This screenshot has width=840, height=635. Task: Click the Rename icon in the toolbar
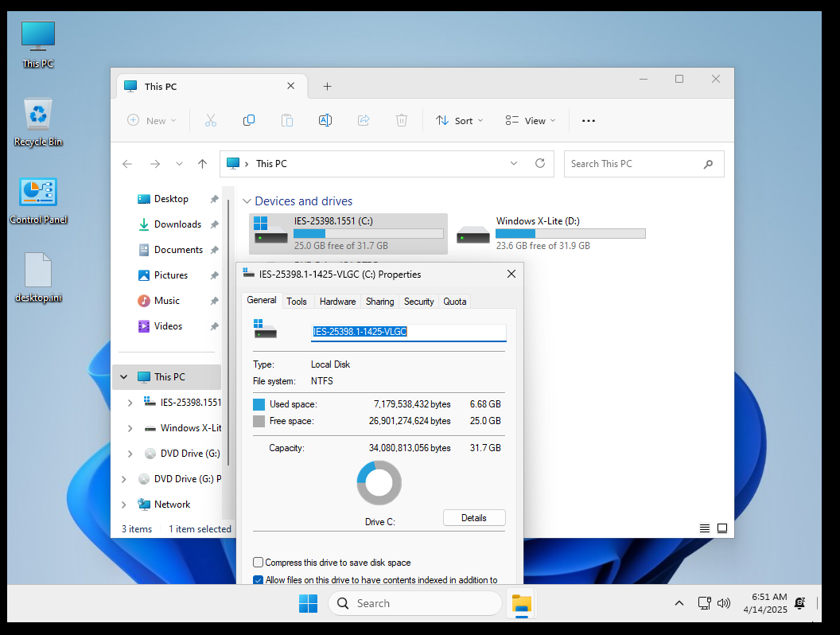(325, 121)
